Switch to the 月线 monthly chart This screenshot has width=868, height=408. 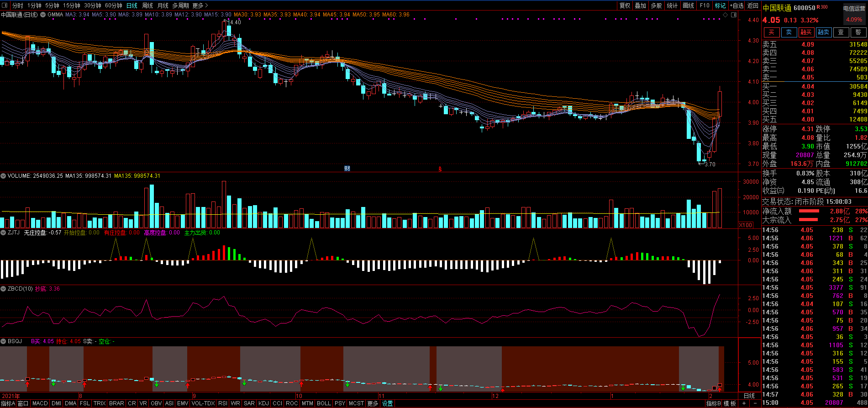pyautogui.click(x=163, y=5)
